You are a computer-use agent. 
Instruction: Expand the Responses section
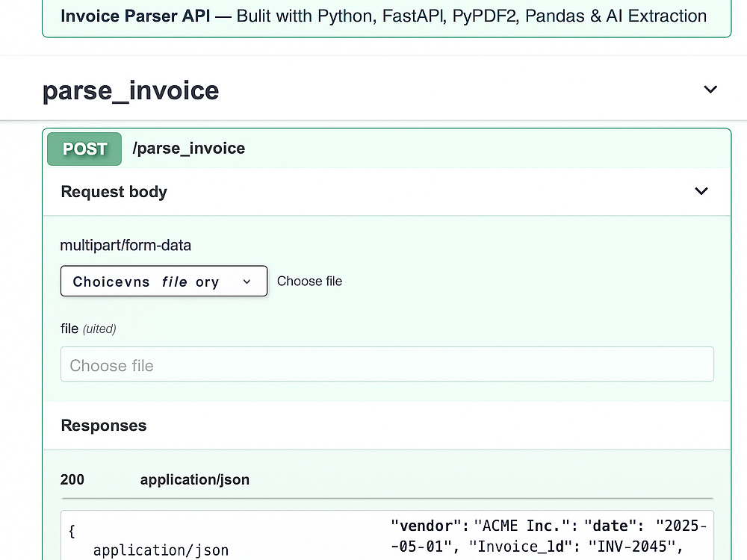click(104, 426)
